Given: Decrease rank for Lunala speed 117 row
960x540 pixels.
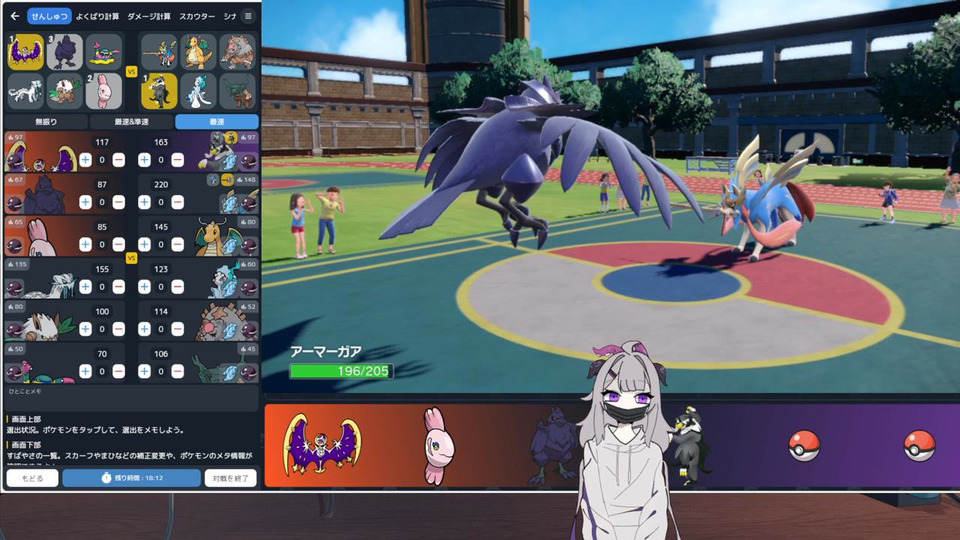Looking at the screenshot, I should click(119, 160).
